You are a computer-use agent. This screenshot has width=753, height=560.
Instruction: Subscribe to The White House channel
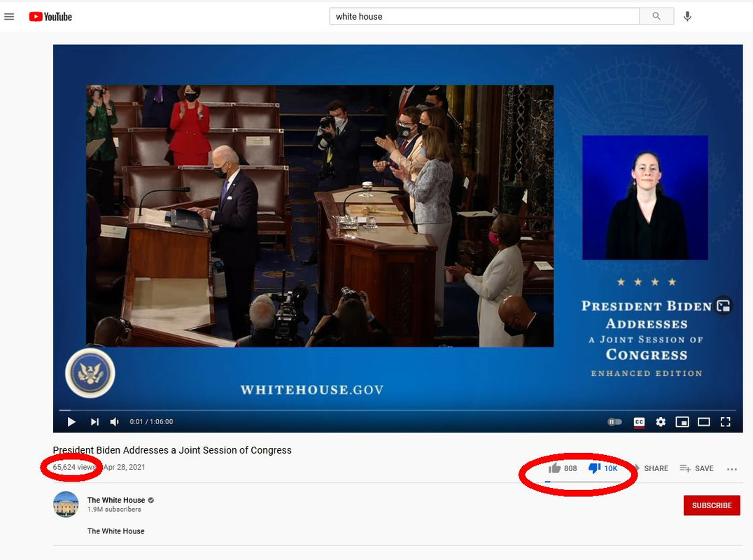pos(712,505)
